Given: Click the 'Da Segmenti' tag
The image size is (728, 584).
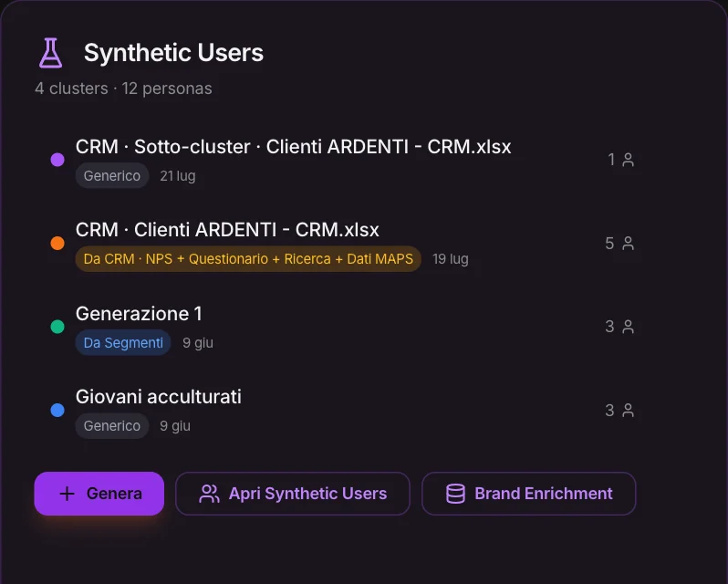Looking at the screenshot, I should point(123,342).
